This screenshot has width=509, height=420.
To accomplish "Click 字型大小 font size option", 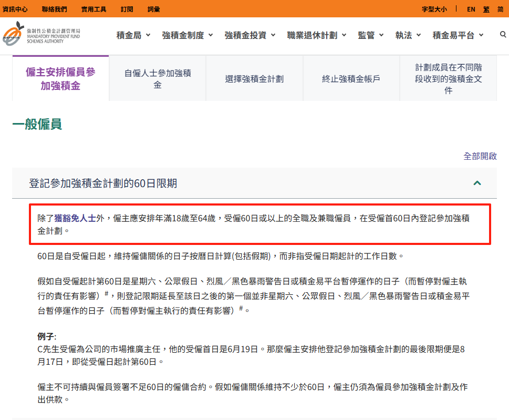I will pyautogui.click(x=434, y=9).
